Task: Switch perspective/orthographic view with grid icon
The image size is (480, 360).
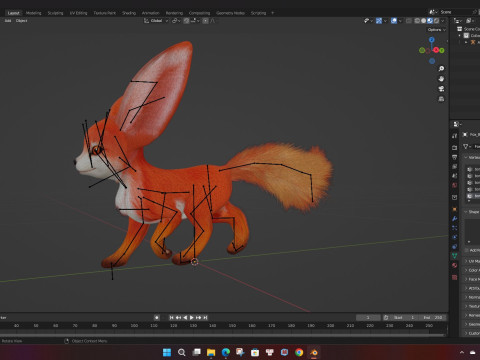Action: click(441, 99)
